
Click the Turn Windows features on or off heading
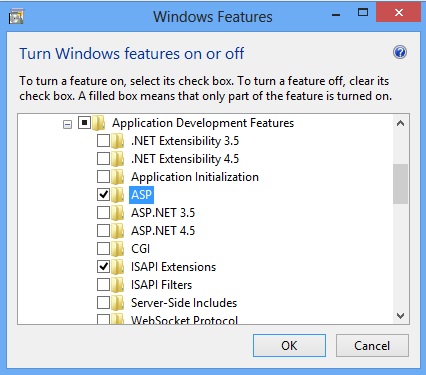132,54
